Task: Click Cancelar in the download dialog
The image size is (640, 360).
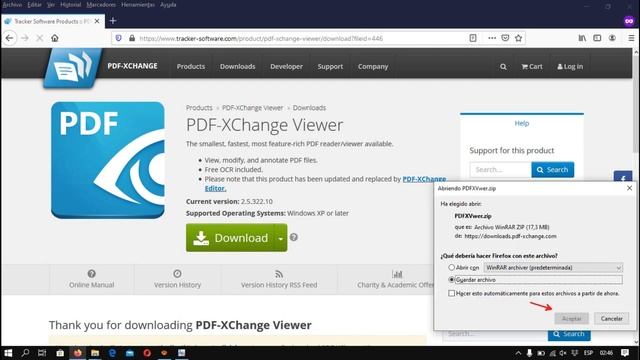Action: pyautogui.click(x=611, y=318)
